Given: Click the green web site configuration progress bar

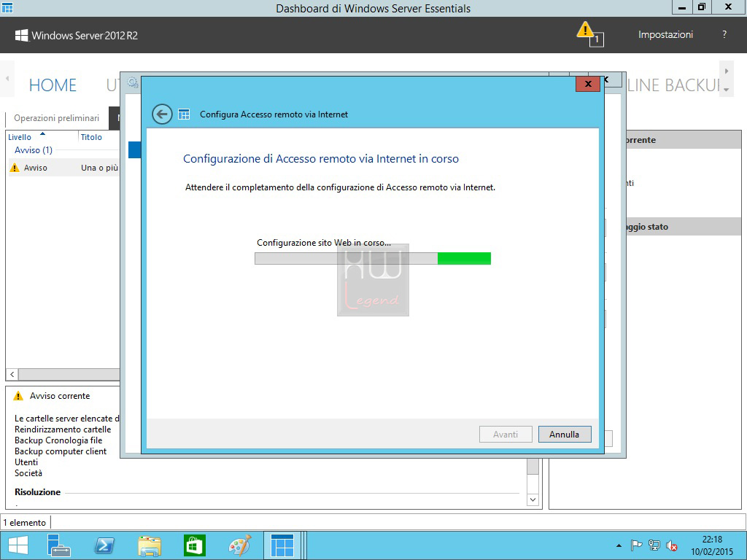Looking at the screenshot, I should click(x=373, y=258).
